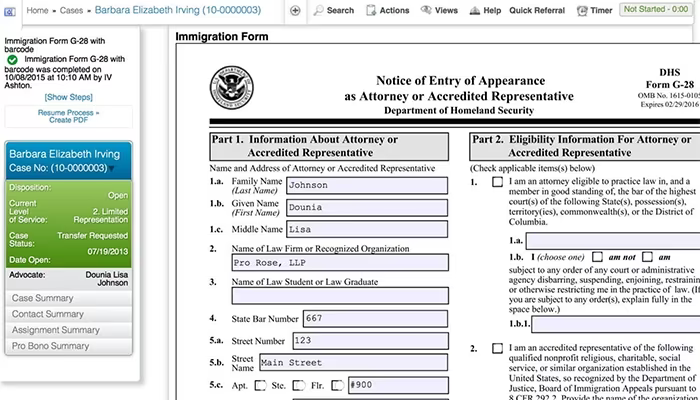700x400 pixels.
Task: Check the accredited representative checkbox
Action: pos(497,348)
